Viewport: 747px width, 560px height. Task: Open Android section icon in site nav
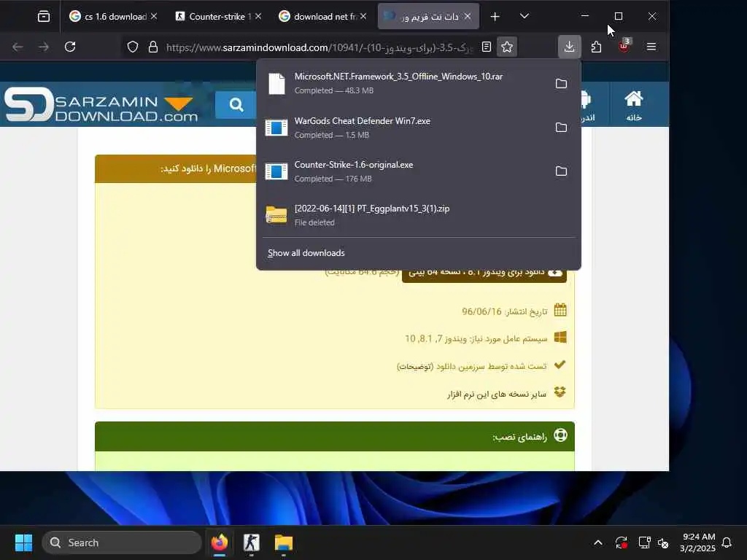(587, 106)
